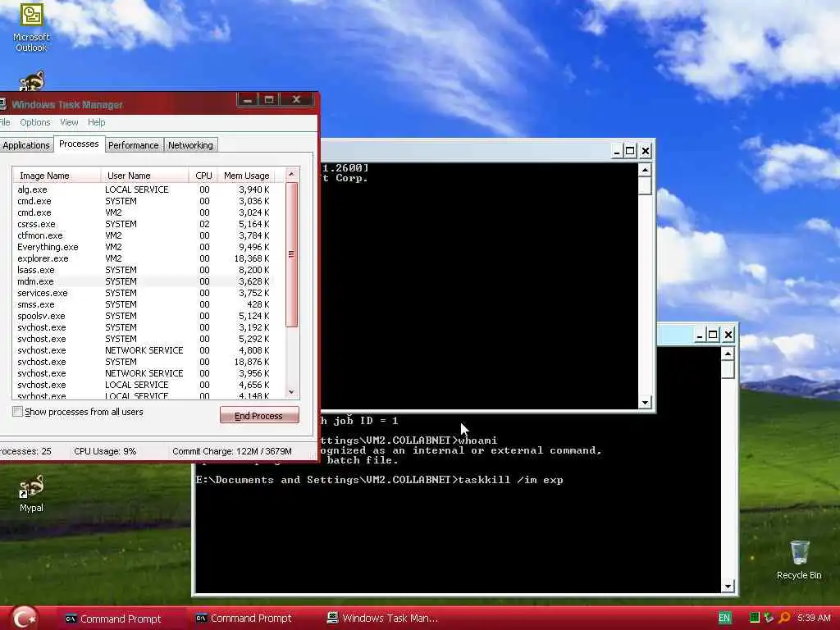The width and height of the screenshot is (840, 630).
Task: Select the services.exe process row
Action: click(x=144, y=293)
